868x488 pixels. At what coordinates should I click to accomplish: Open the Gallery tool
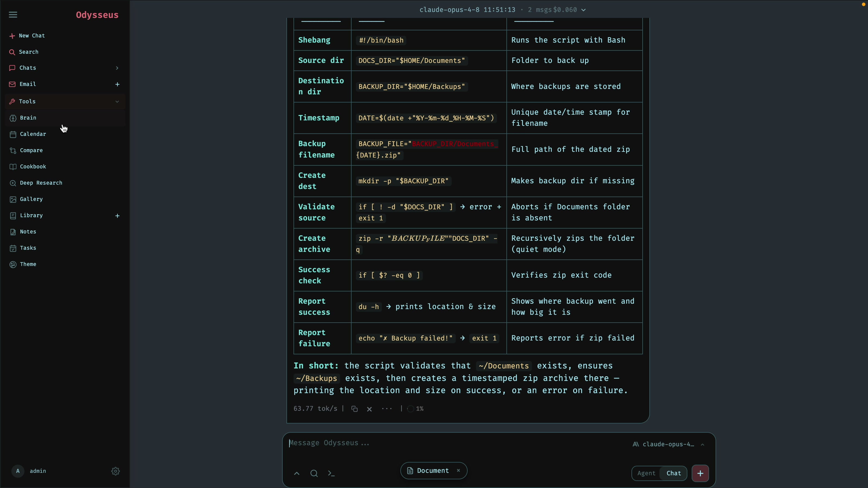[x=31, y=199]
